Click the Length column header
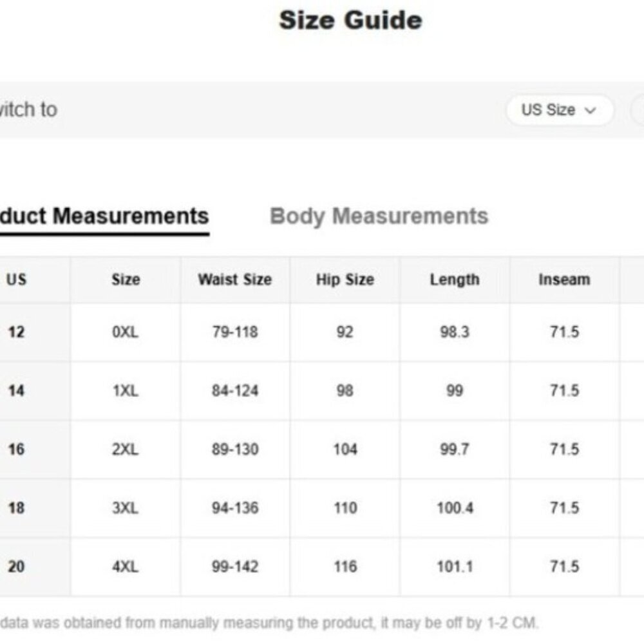This screenshot has height=644, width=644. (455, 279)
